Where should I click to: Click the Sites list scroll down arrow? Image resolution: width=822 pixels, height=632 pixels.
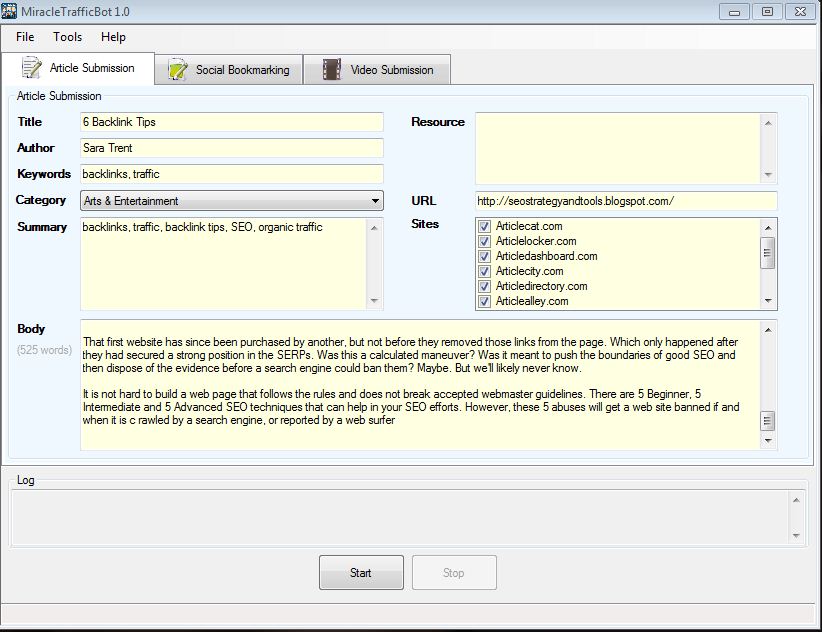(768, 301)
